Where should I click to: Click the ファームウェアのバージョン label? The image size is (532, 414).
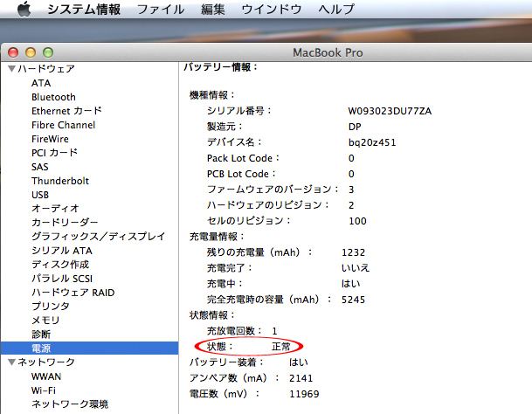273,190
